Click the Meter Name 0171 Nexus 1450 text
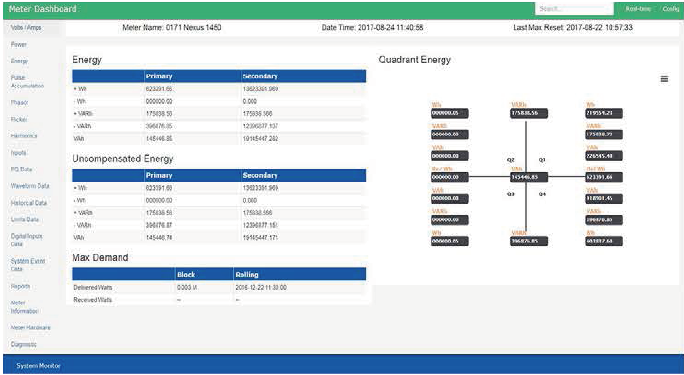This screenshot has width=684, height=375. [172, 27]
